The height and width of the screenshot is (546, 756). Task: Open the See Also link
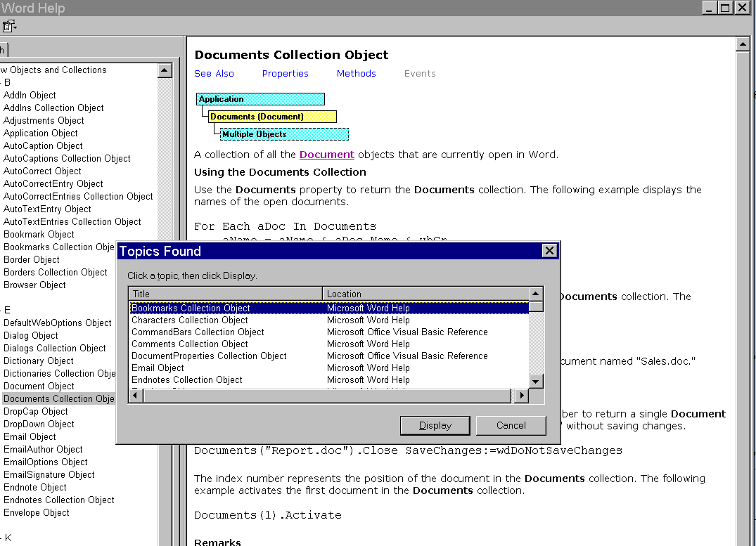pos(214,74)
